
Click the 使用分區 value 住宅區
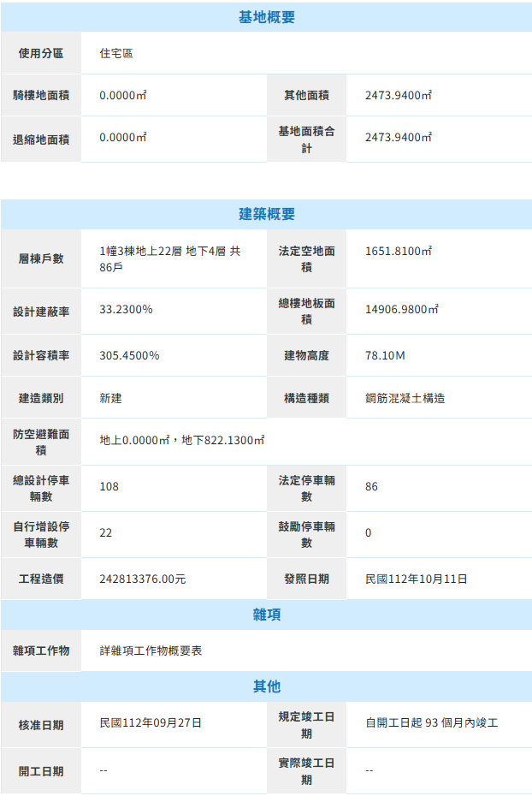(x=116, y=53)
